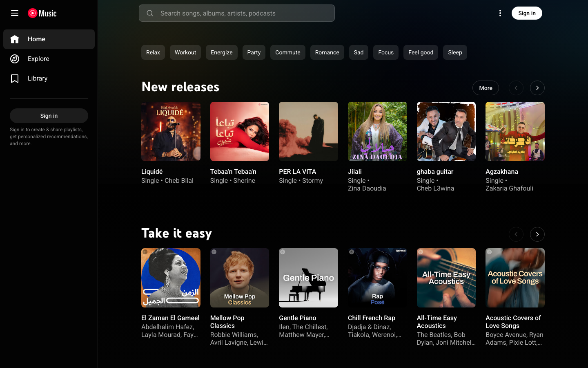Click the Zina Daoudia artist link
Viewport: 588px width, 368px height.
point(367,188)
